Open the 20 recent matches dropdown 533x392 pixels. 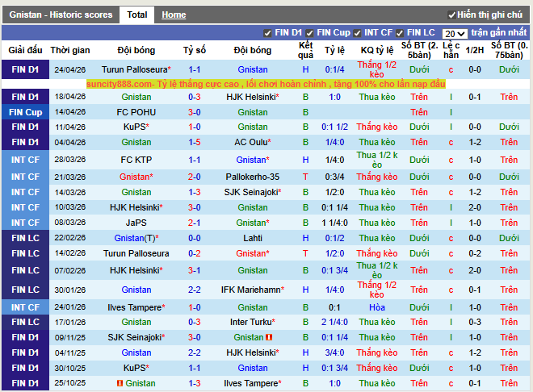tap(455, 34)
